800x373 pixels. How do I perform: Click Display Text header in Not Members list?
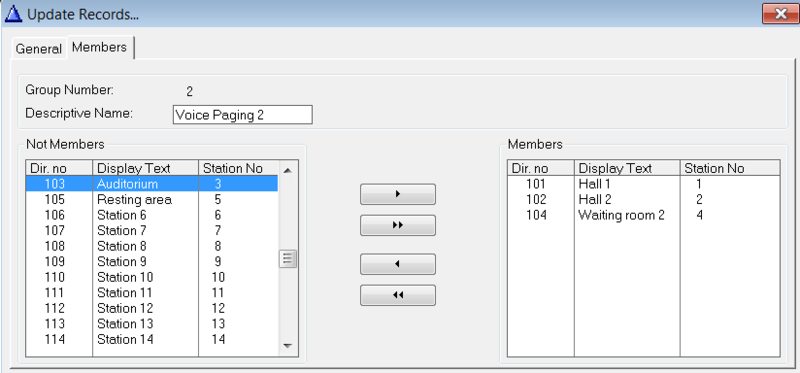point(145,168)
